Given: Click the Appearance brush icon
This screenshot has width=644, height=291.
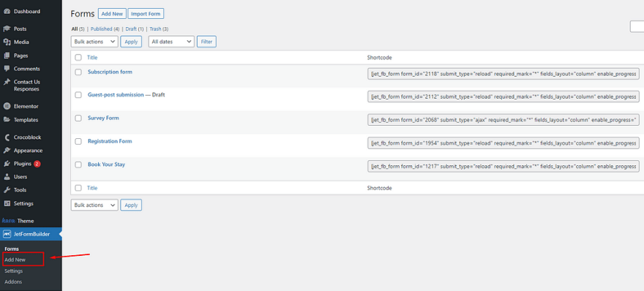Looking at the screenshot, I should pos(7,150).
